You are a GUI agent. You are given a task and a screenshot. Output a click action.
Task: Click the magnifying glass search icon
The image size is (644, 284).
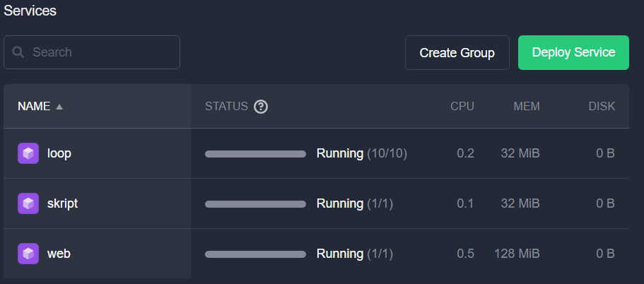tap(18, 52)
